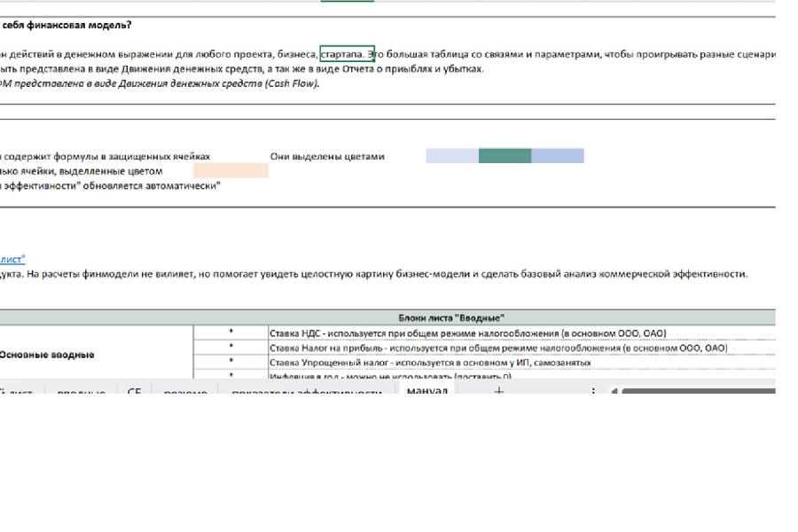The image size is (798, 532).
Task: Select the «Ставка Упрощенный налог» row cell
Action: pos(521,363)
